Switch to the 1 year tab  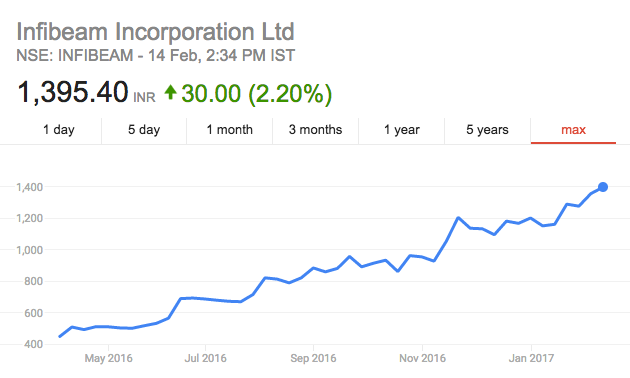coord(401,130)
